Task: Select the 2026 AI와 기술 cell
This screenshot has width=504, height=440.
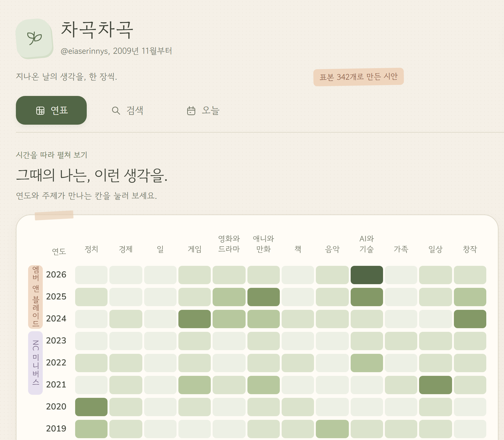Action: pos(367,275)
